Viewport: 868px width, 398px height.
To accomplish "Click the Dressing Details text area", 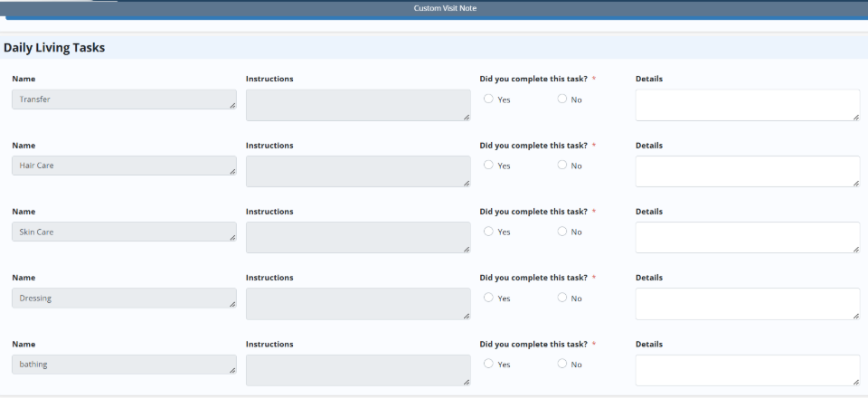I will (x=747, y=303).
